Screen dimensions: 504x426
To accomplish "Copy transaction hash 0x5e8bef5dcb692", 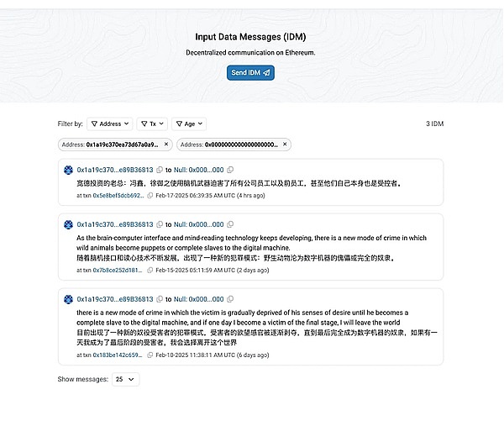I will (x=150, y=195).
